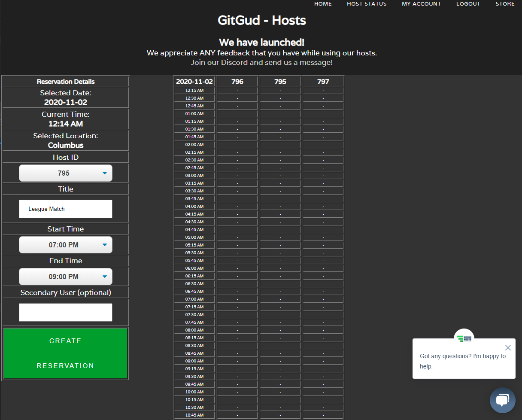522x420 pixels.
Task: Open the Start Time dropdown showing 07:00 PM
Action: (66, 245)
